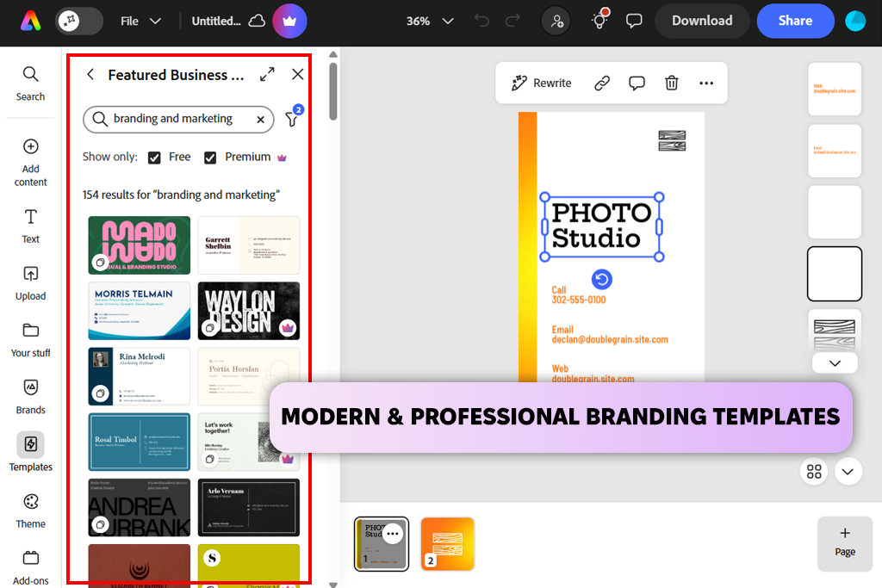Screen dimensions: 882x588
Task: Click the templates panel scrollbar
Action: pos(333,91)
